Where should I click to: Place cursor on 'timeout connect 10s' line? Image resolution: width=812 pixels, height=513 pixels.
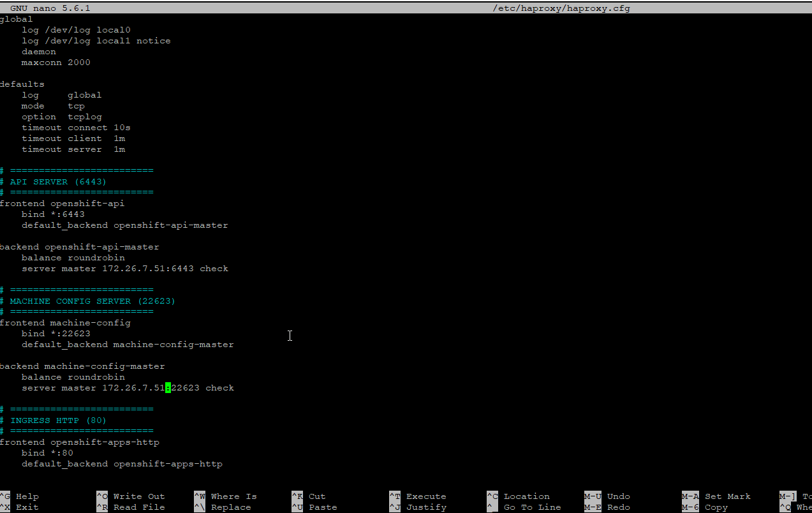pos(76,128)
